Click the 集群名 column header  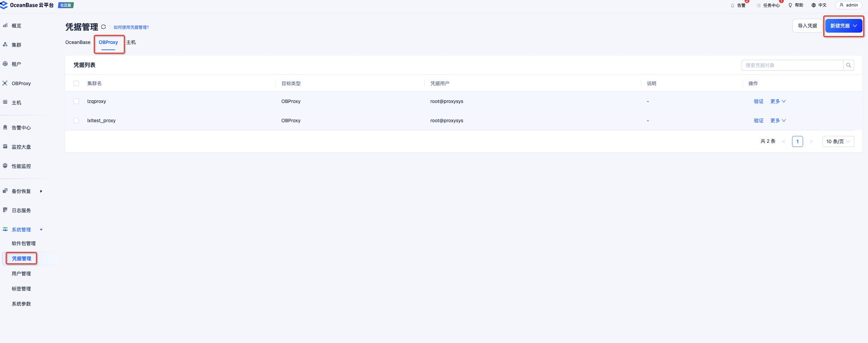(x=94, y=83)
